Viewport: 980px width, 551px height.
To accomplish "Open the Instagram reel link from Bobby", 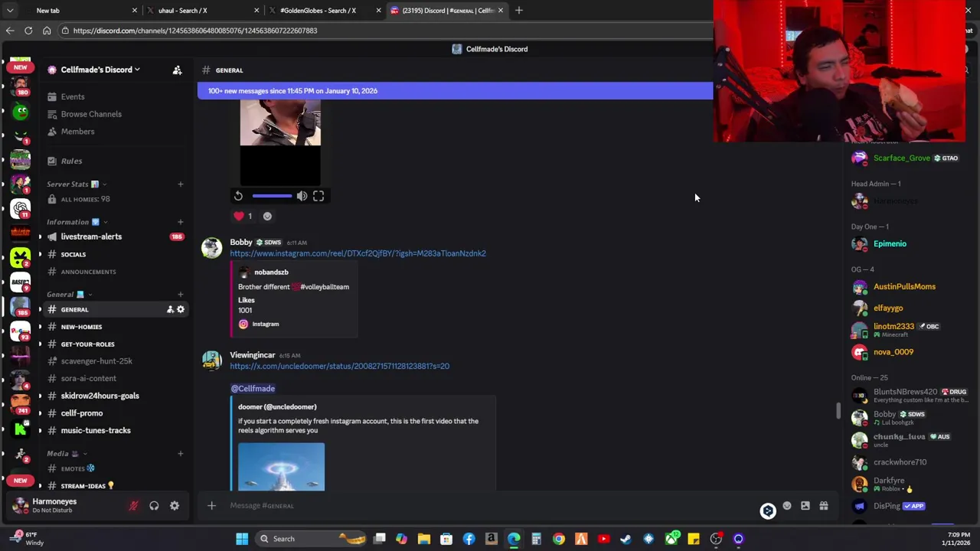I will tap(358, 253).
